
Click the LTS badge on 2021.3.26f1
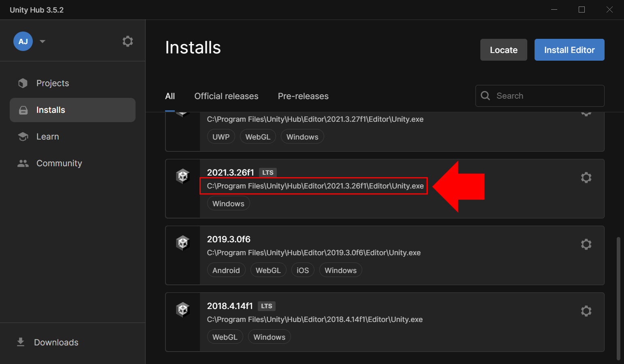(268, 173)
